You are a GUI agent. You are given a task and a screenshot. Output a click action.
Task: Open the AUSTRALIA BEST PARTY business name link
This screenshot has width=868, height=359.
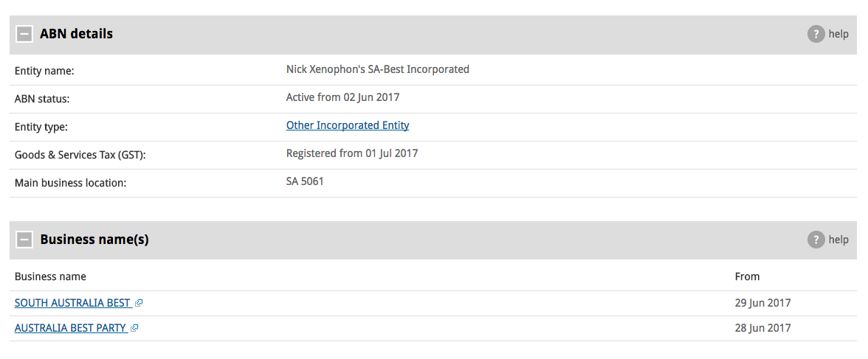pos(70,328)
